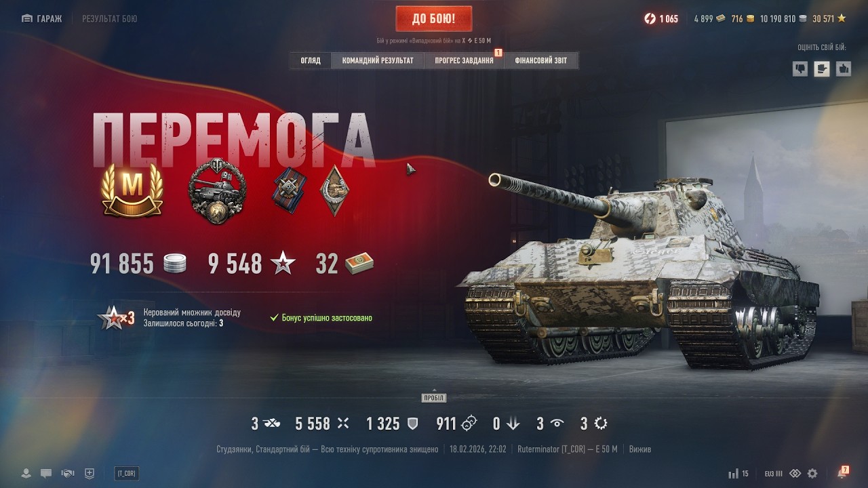The image size is (868, 488).
Task: Open the ПРОГРЕС ЗАВДАННЯ tab
Action: [465, 60]
